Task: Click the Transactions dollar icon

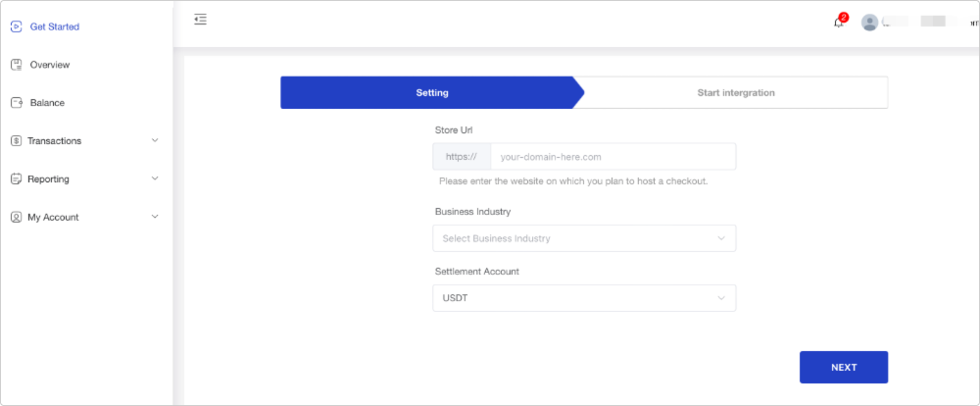Action: pos(17,141)
